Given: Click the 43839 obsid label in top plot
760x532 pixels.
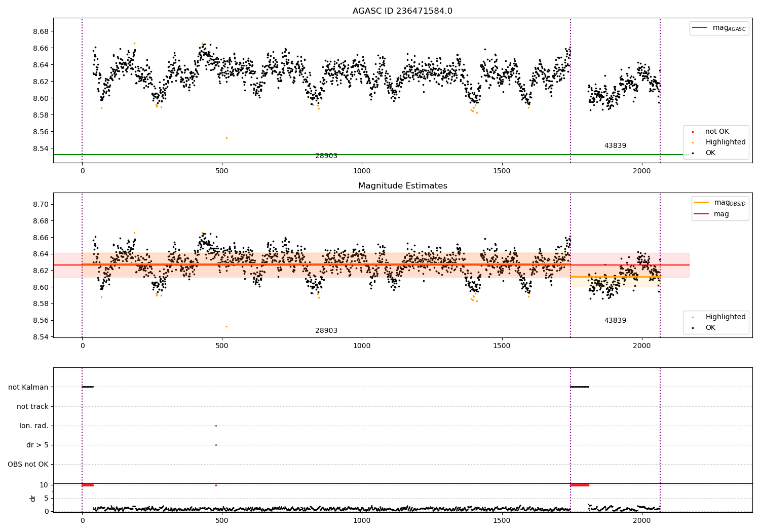Looking at the screenshot, I should tap(615, 146).
